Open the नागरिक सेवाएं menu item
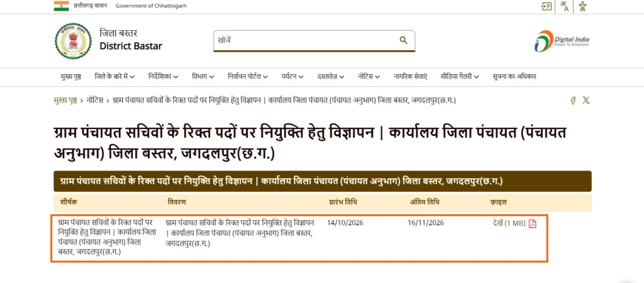 (x=410, y=76)
